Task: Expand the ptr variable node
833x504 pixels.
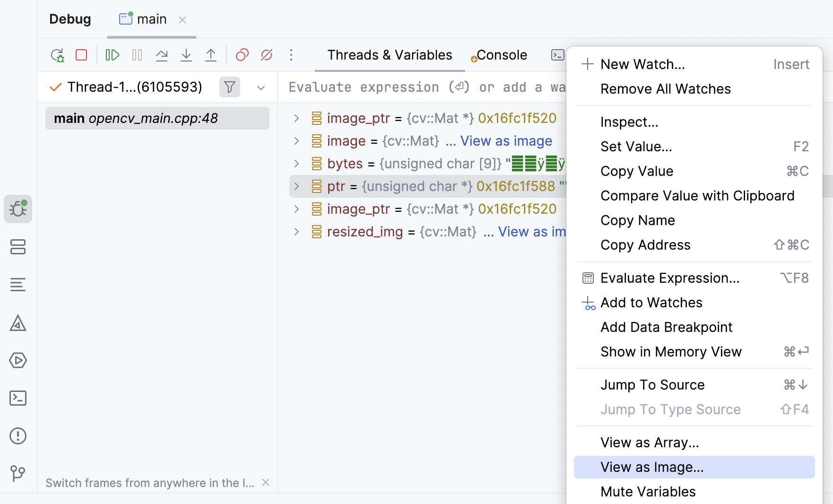Action: click(x=296, y=186)
